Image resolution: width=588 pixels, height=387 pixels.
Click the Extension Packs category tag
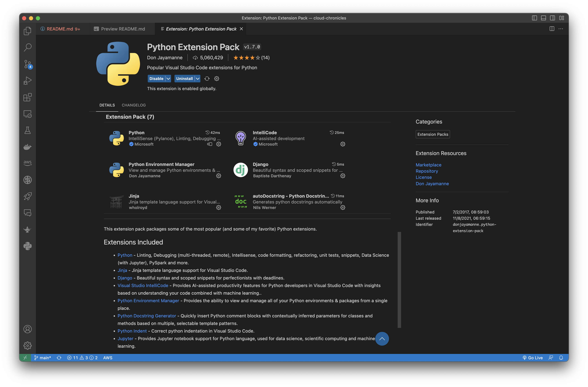pos(433,134)
